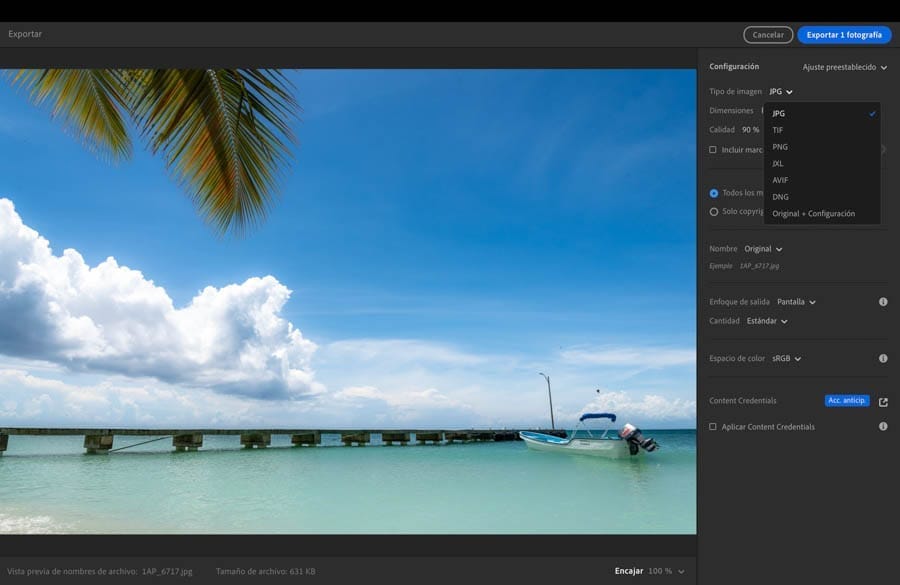Select the Original + Configuración option
Viewport: 900px width, 585px height.
(813, 214)
